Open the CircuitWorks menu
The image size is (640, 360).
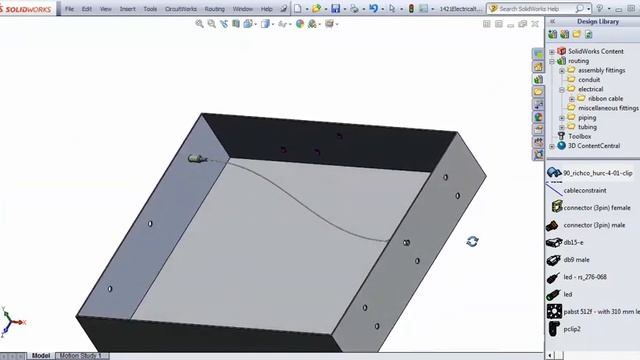[180, 9]
